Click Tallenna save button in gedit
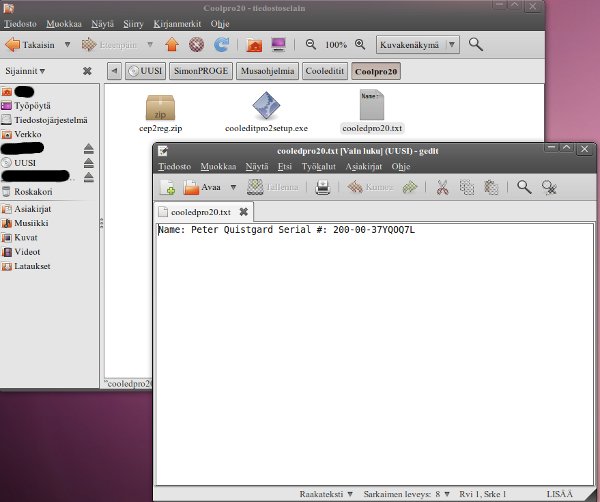The image size is (600, 502). [x=272, y=187]
